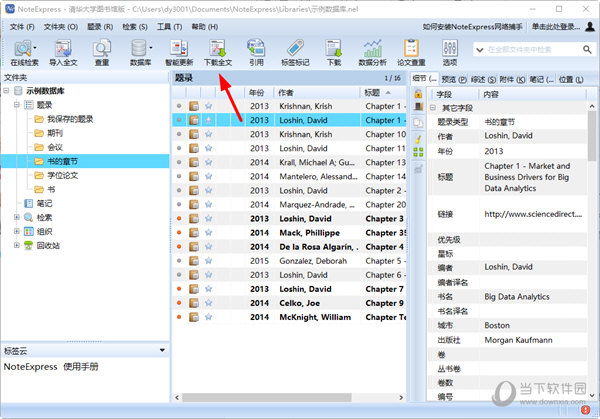
Task: Click the lock icon in detail panel sidebar
Action: click(418, 93)
